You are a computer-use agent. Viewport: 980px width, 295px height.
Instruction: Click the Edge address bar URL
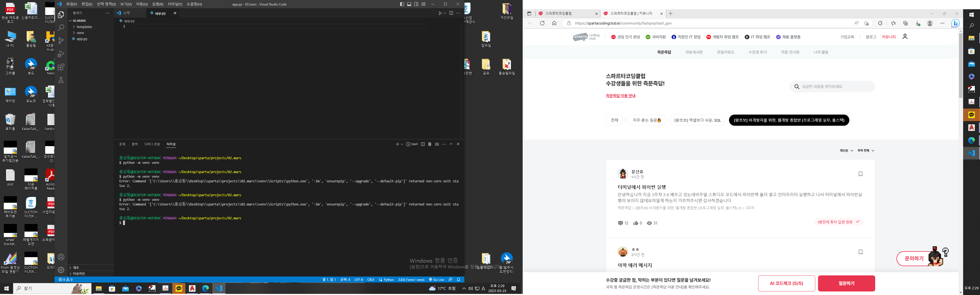pyautogui.click(x=624, y=23)
